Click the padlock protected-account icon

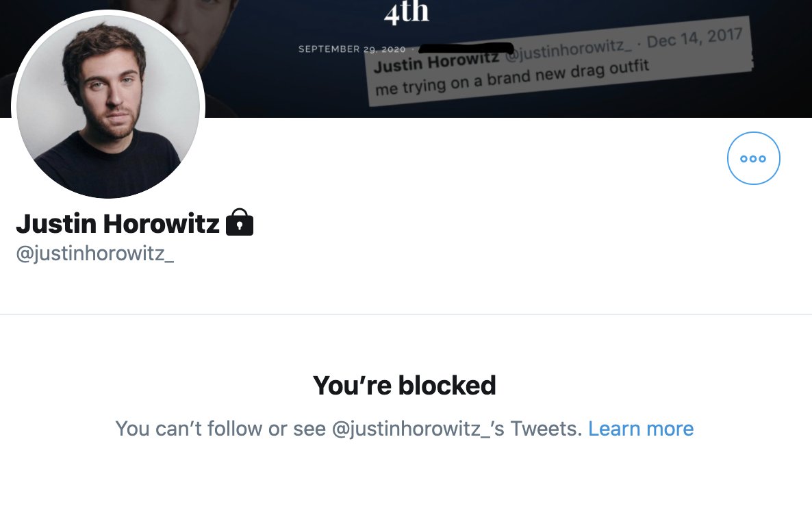[240, 223]
